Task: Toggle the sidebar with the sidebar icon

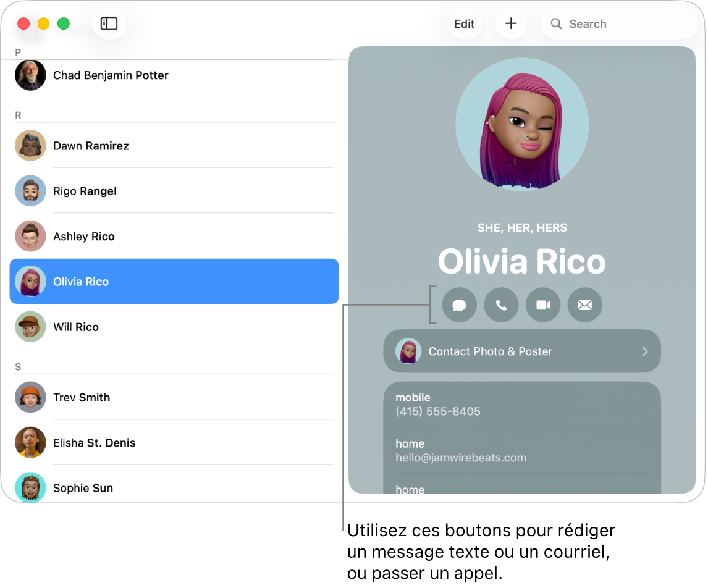Action: (x=109, y=23)
